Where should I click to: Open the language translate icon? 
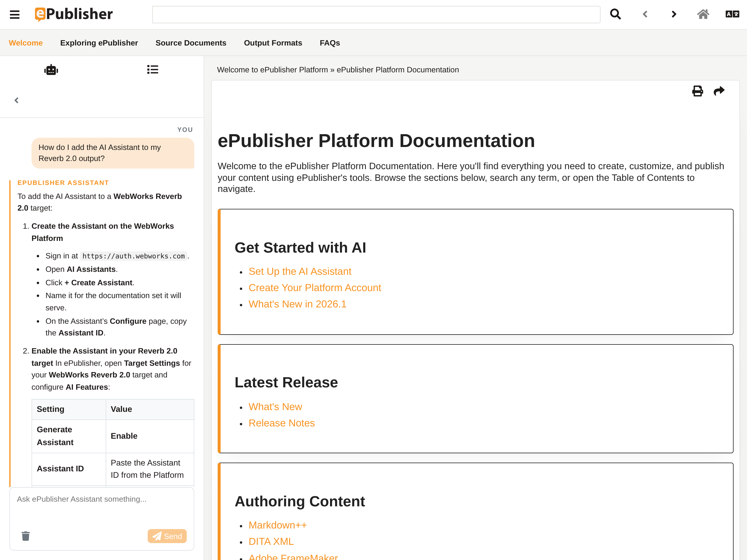tap(732, 14)
